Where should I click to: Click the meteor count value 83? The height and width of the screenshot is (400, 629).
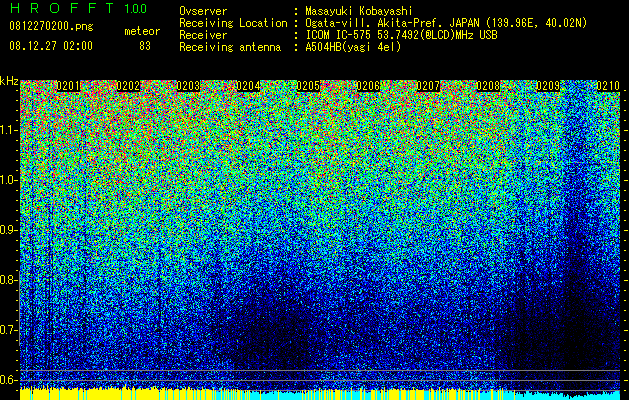point(145,46)
